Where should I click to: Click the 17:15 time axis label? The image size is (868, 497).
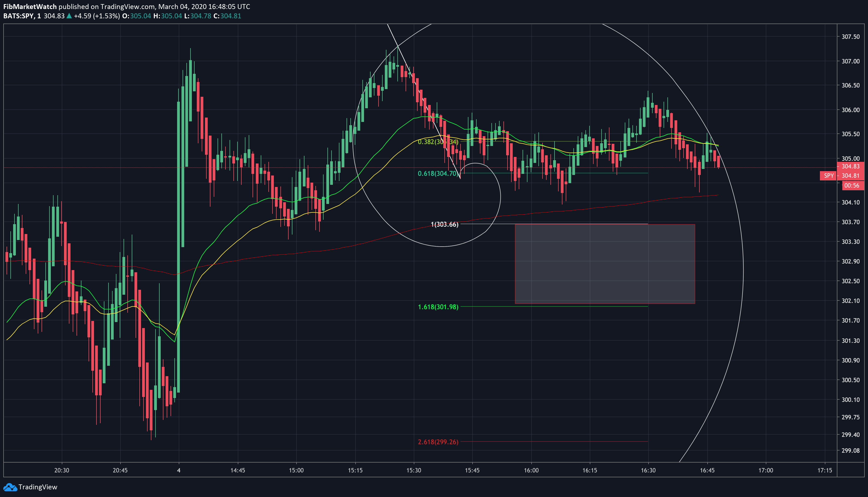pos(825,470)
